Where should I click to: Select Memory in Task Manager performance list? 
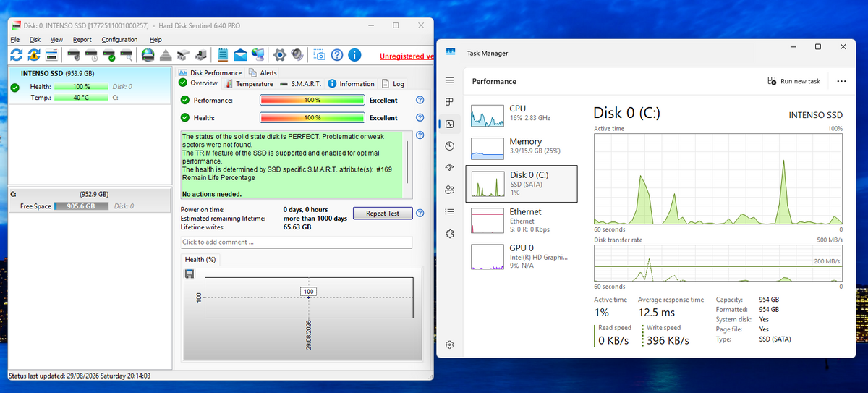pyautogui.click(x=522, y=147)
